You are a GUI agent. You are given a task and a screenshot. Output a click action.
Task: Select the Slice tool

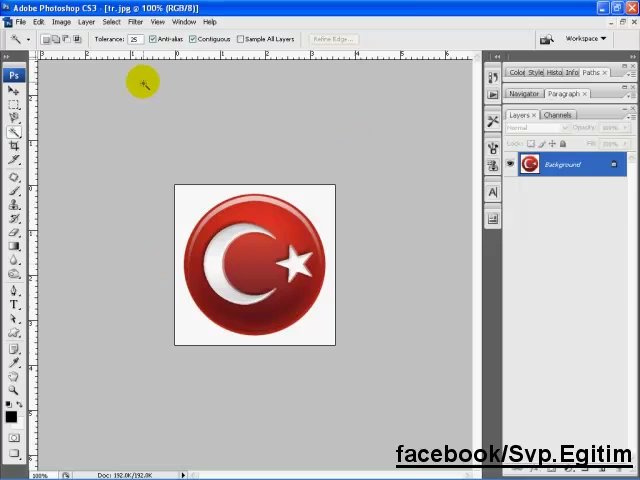coord(13,160)
